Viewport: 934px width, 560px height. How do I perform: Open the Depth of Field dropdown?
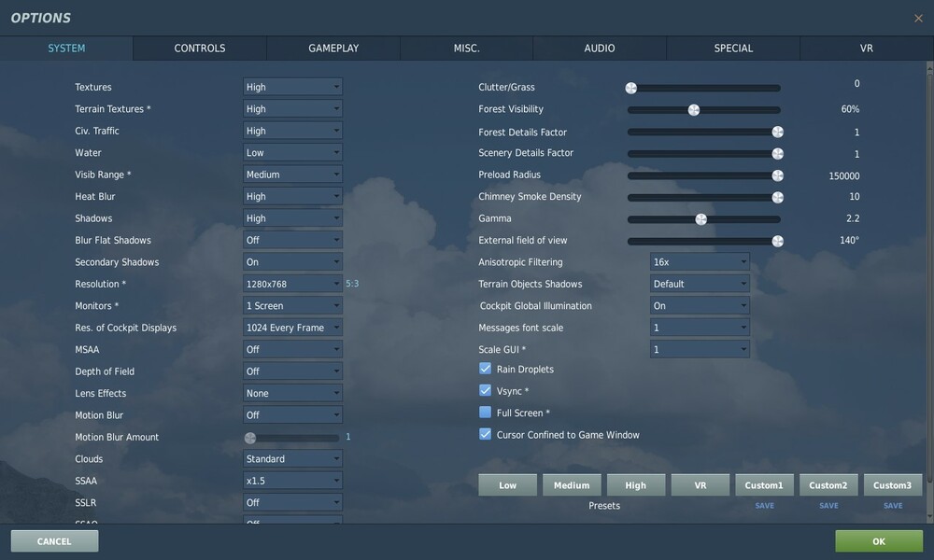292,371
